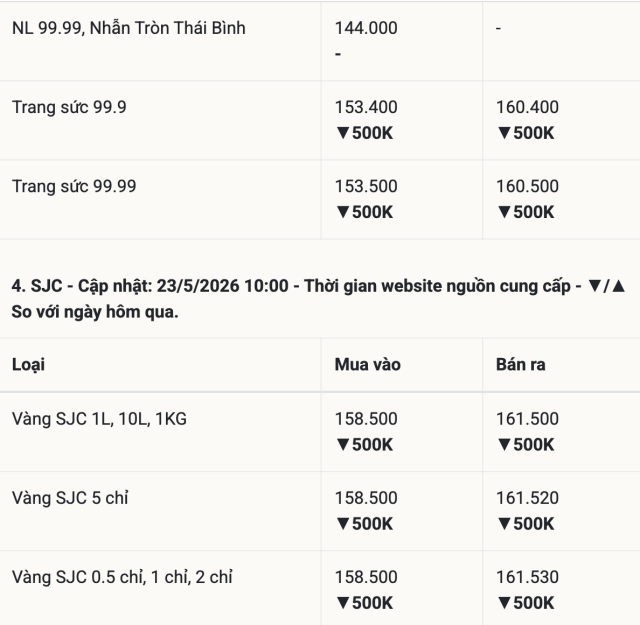Screen dimensions: 640x625
Task: Click the down arrow under 160.400
Action: 504,133
